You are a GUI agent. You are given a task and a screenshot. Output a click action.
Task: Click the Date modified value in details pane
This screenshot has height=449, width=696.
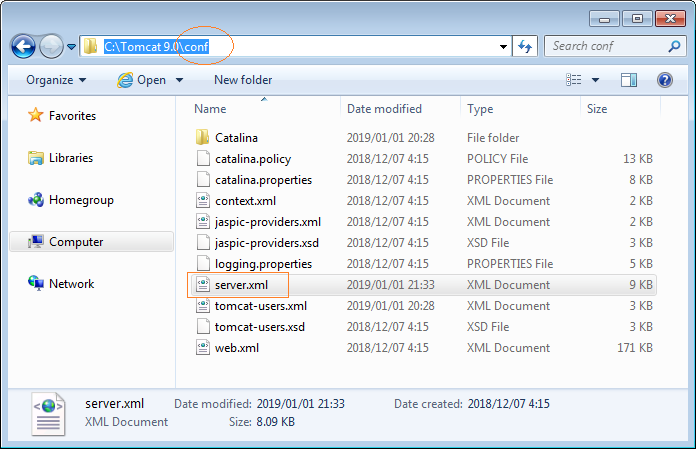[x=301, y=404]
